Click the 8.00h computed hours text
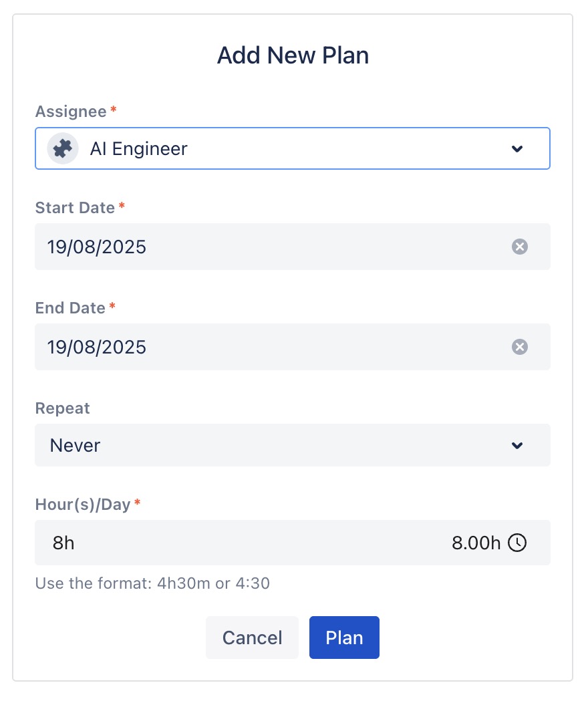The width and height of the screenshot is (588, 703). click(x=476, y=543)
